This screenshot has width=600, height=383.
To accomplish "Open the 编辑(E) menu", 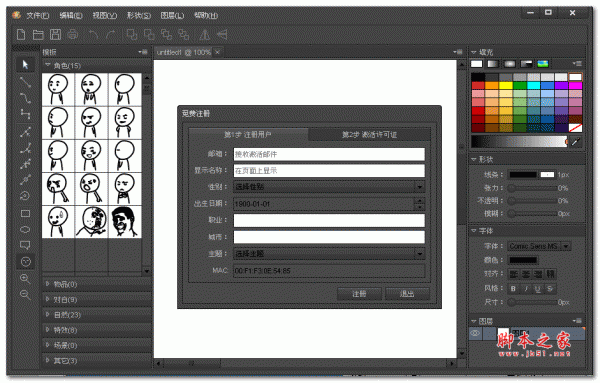I will (x=71, y=15).
